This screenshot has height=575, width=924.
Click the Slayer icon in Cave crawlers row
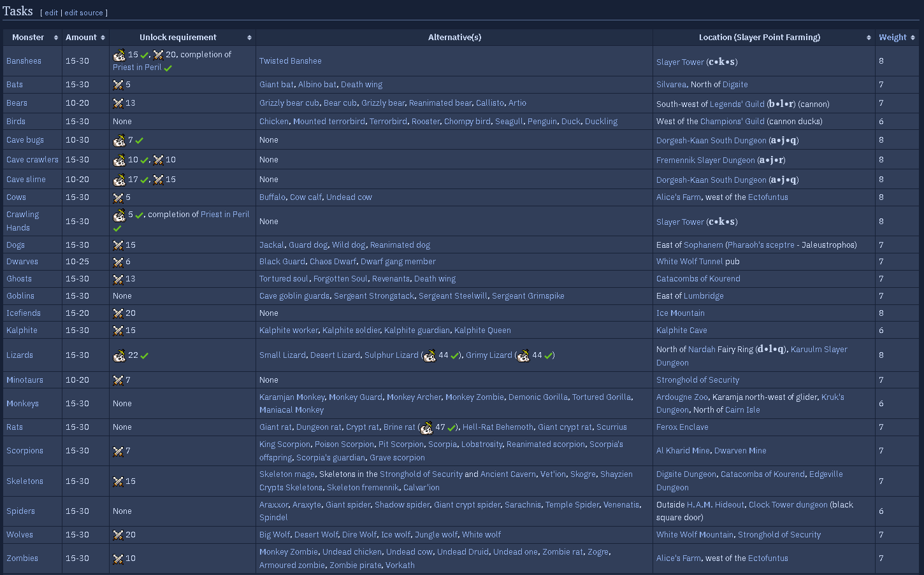click(119, 160)
